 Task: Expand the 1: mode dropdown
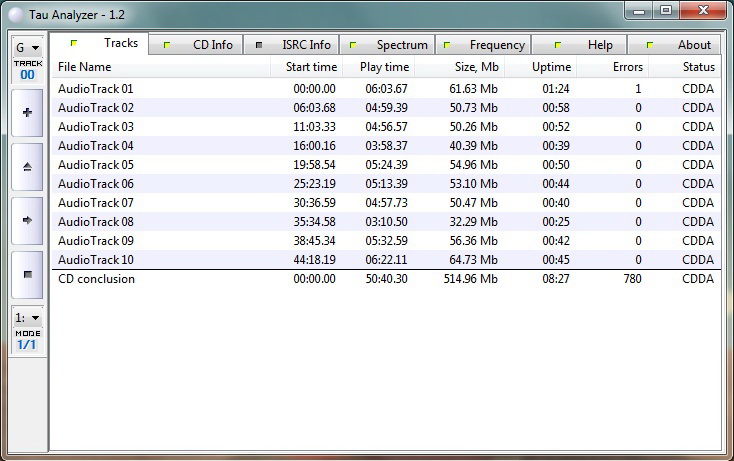27,318
